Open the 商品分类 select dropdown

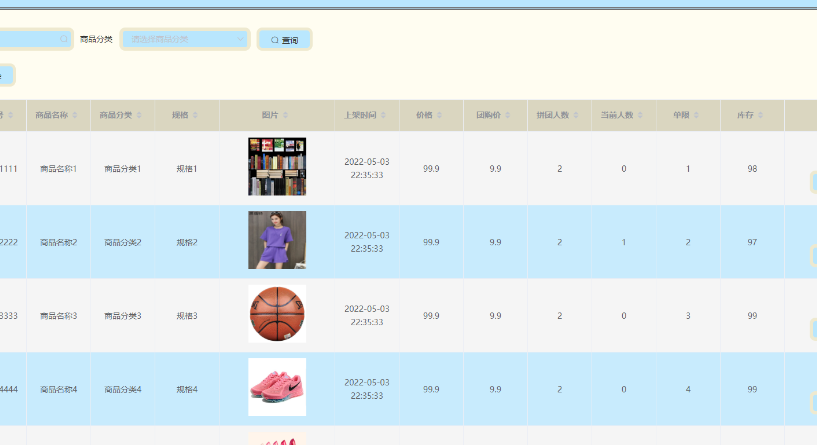(185, 39)
